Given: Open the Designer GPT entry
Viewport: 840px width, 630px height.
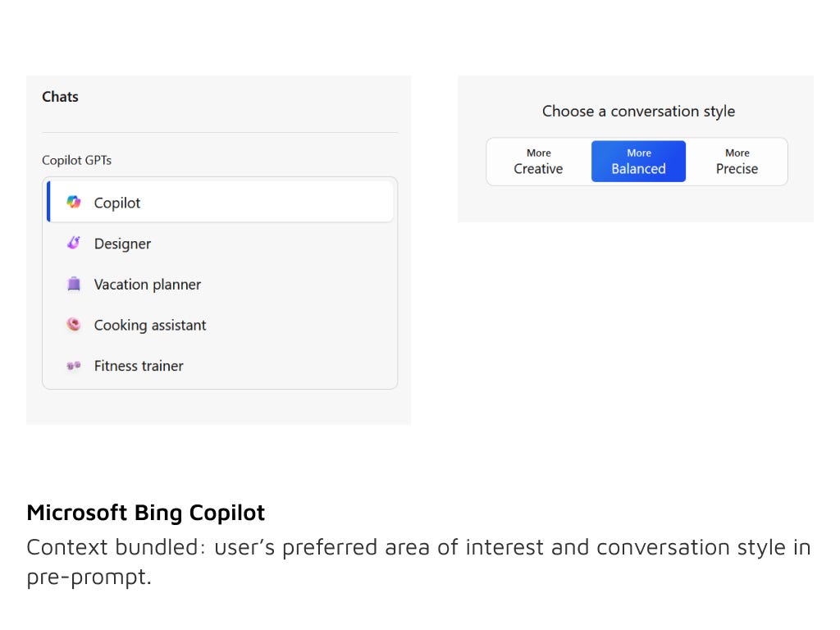Looking at the screenshot, I should point(122,244).
